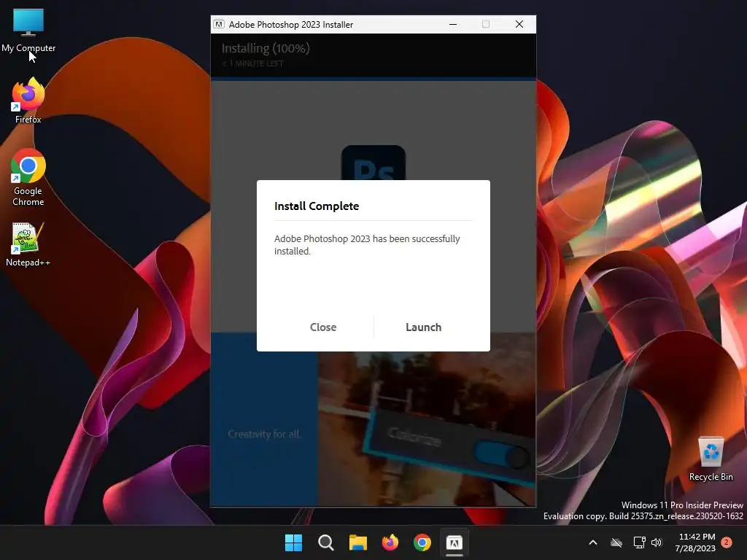Viewport: 747px width, 560px height.
Task: Open network status tray icon
Action: click(639, 542)
